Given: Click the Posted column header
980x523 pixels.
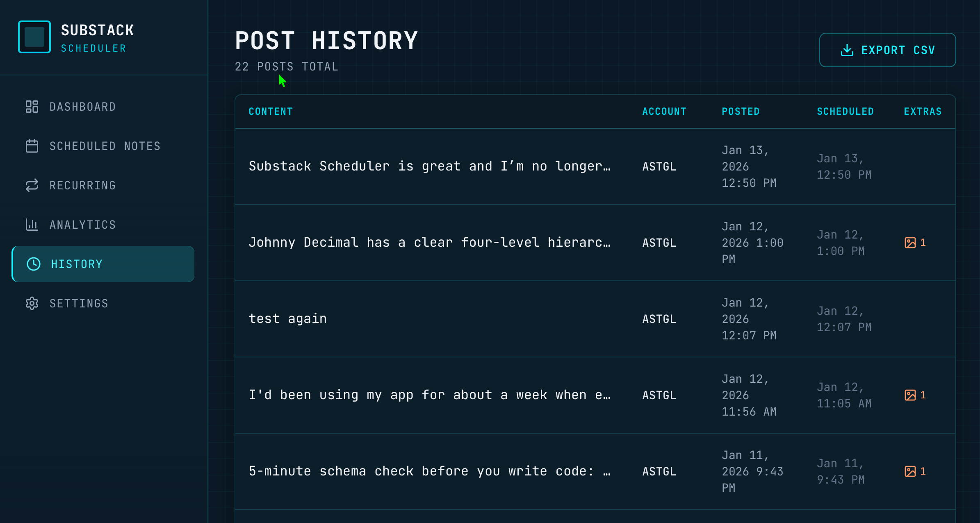Looking at the screenshot, I should coord(741,111).
